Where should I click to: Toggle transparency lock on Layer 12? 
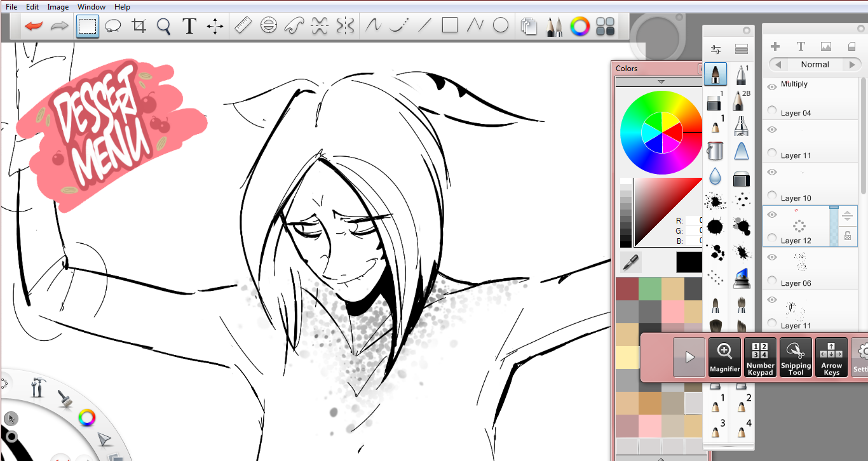coord(847,236)
